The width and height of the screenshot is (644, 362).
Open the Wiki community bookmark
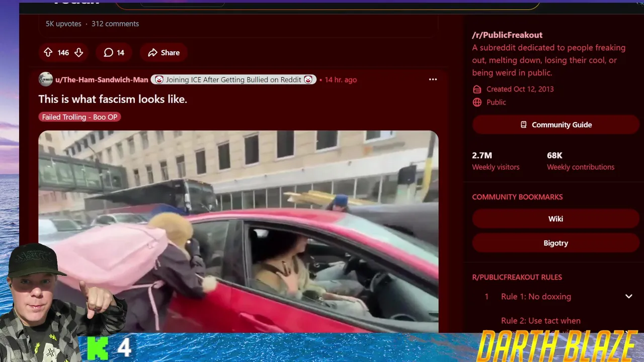556,219
